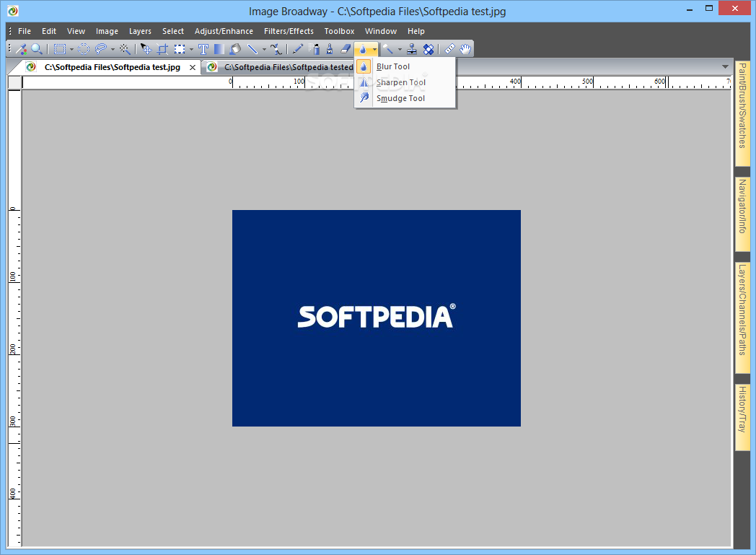
Task: Open the Toolbox menu
Action: click(x=340, y=31)
